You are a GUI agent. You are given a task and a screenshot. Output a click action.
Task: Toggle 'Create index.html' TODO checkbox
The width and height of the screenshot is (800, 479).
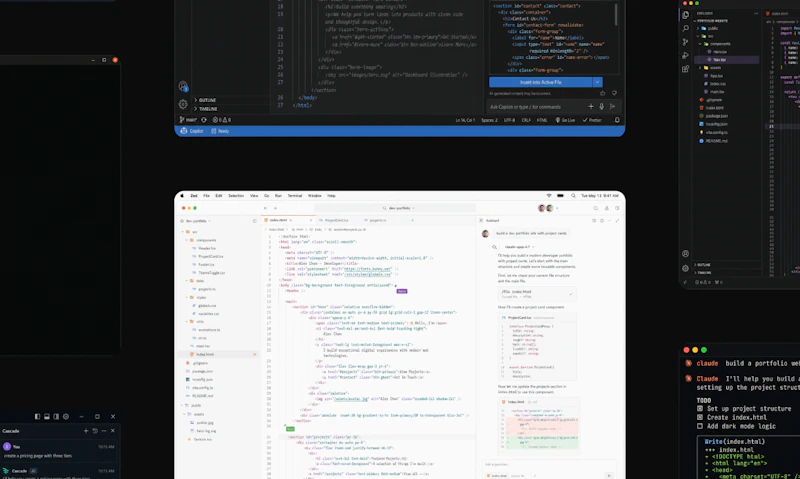tap(700, 417)
